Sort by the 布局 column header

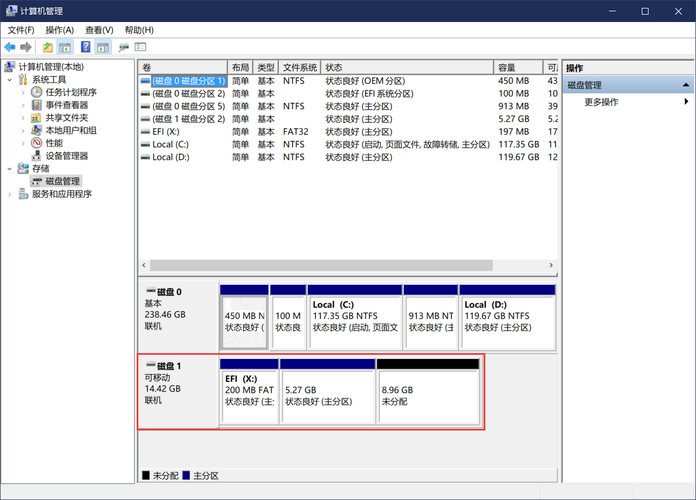tap(240, 67)
